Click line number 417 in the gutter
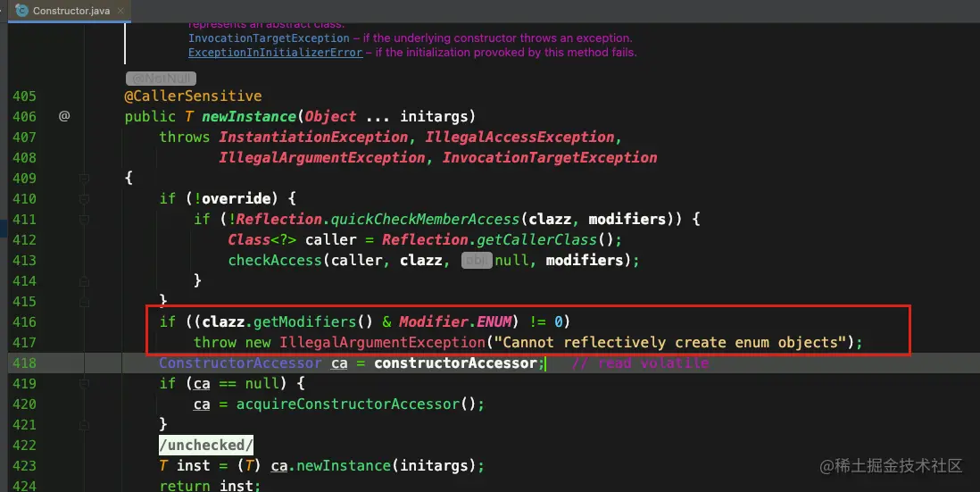 (24, 343)
